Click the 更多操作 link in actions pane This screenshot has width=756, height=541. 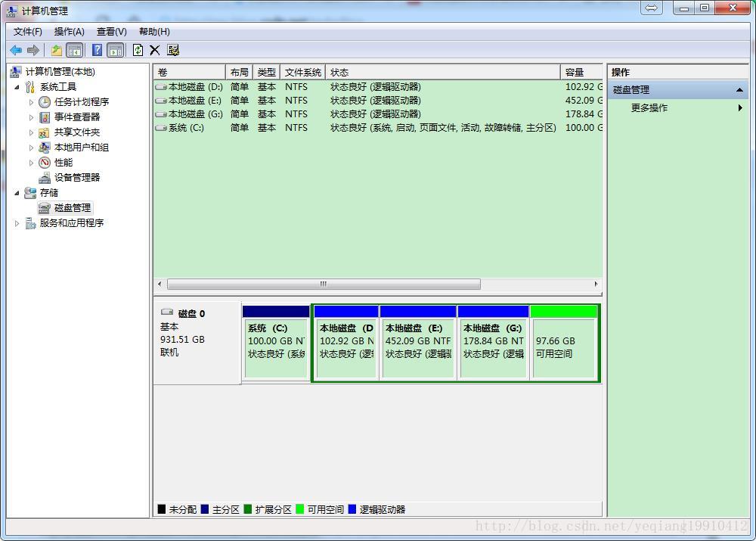(649, 108)
